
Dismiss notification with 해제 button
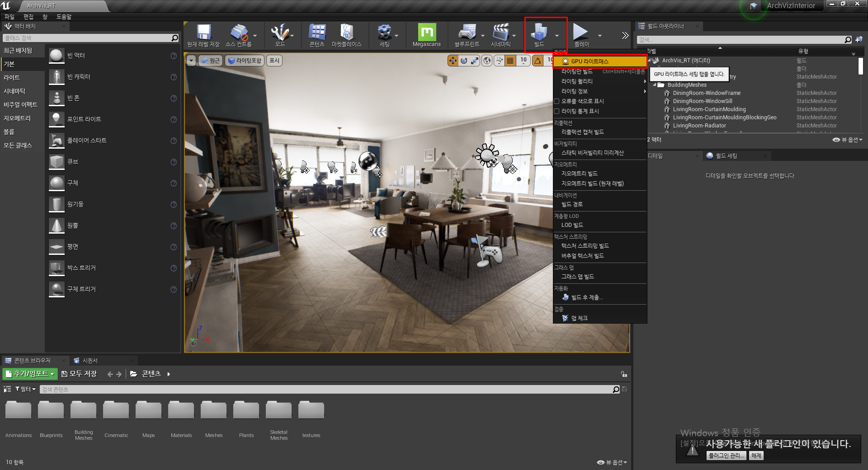tap(756, 456)
